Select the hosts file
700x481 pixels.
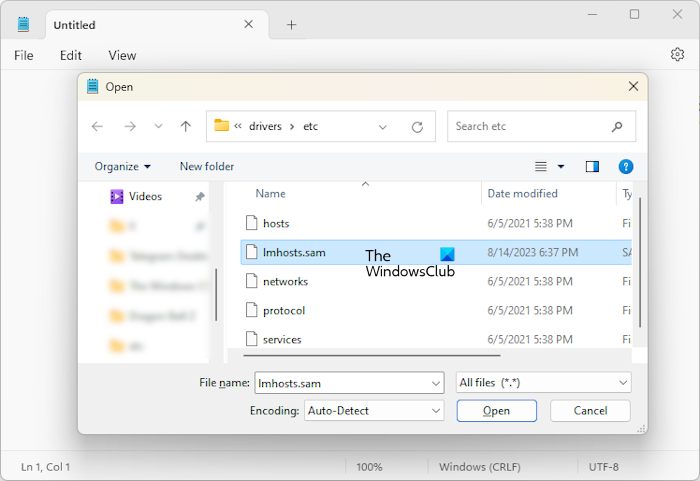(x=275, y=223)
